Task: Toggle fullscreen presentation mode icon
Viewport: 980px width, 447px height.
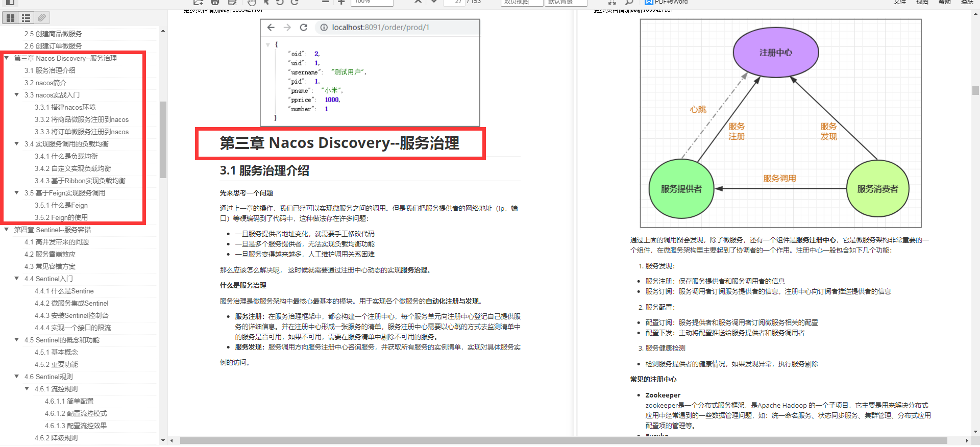Action: click(x=612, y=2)
